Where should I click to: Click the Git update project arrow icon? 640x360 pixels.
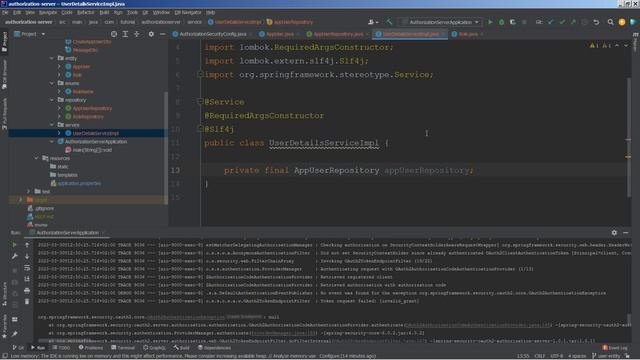[x=551, y=22]
